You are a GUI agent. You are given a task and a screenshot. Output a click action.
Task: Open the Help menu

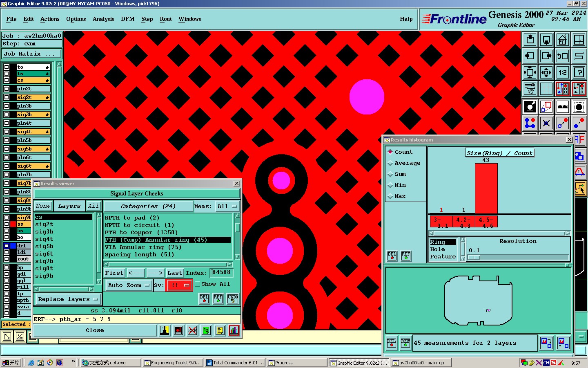pyautogui.click(x=406, y=19)
